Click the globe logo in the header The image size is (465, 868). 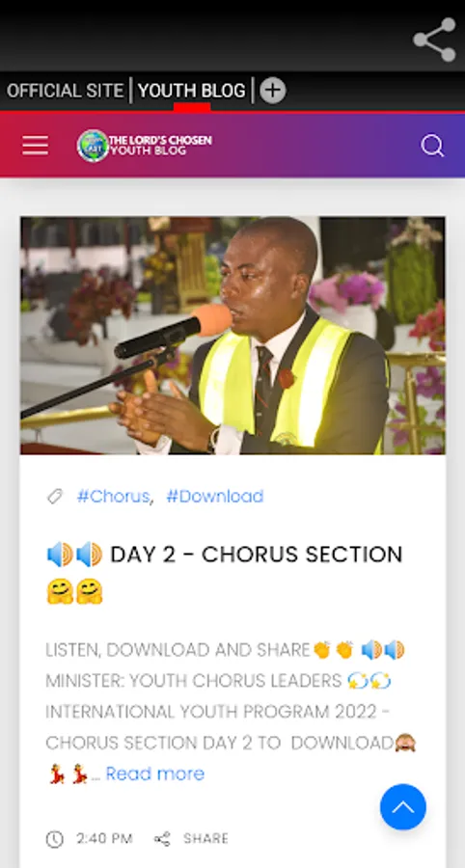coord(93,146)
